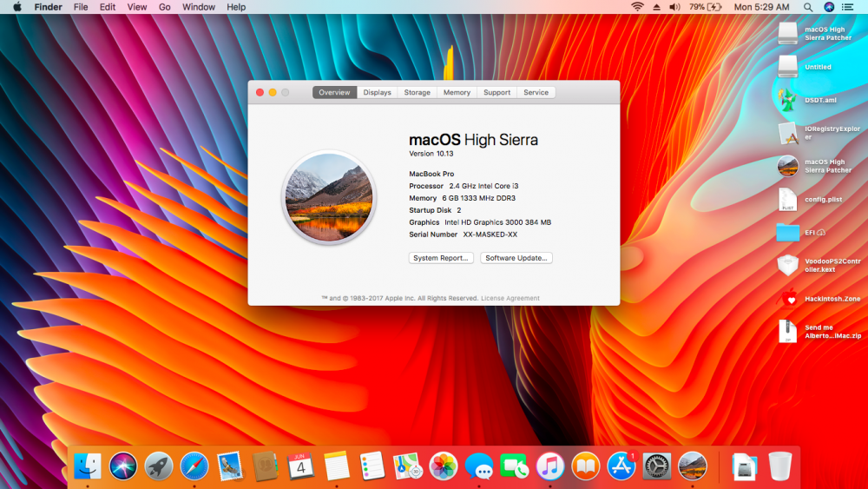Open App Store icon with badge
Screen dimensions: 868x489
(x=621, y=466)
